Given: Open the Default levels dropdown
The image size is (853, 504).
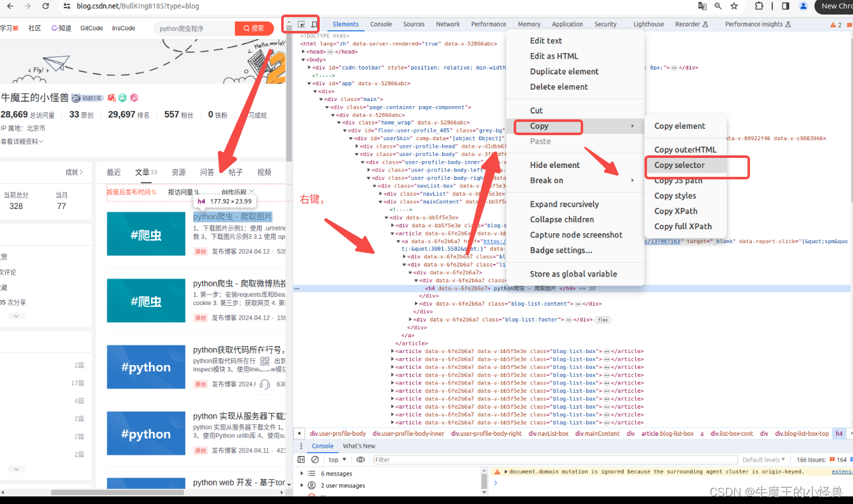Looking at the screenshot, I should click(764, 460).
